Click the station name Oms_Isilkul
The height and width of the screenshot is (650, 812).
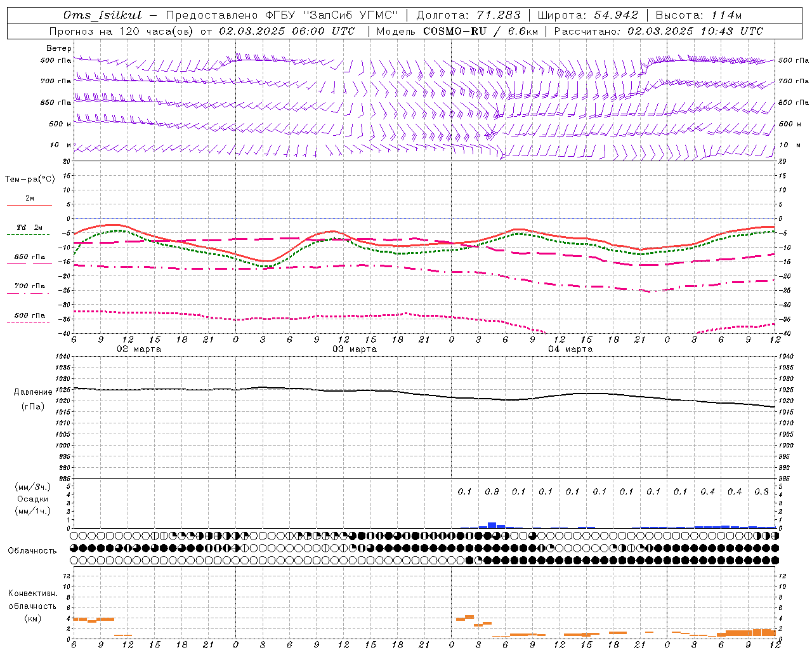coord(102,15)
